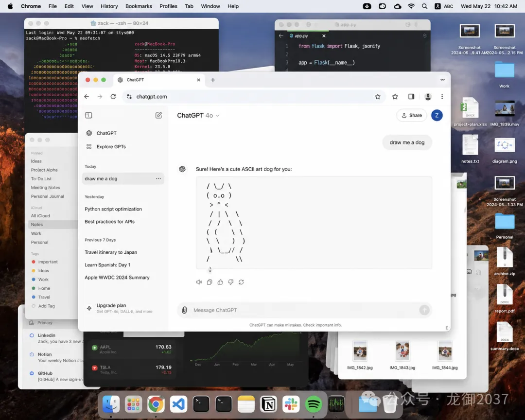Open the Upgrade plan link
This screenshot has width=525, height=420.
coord(111,306)
